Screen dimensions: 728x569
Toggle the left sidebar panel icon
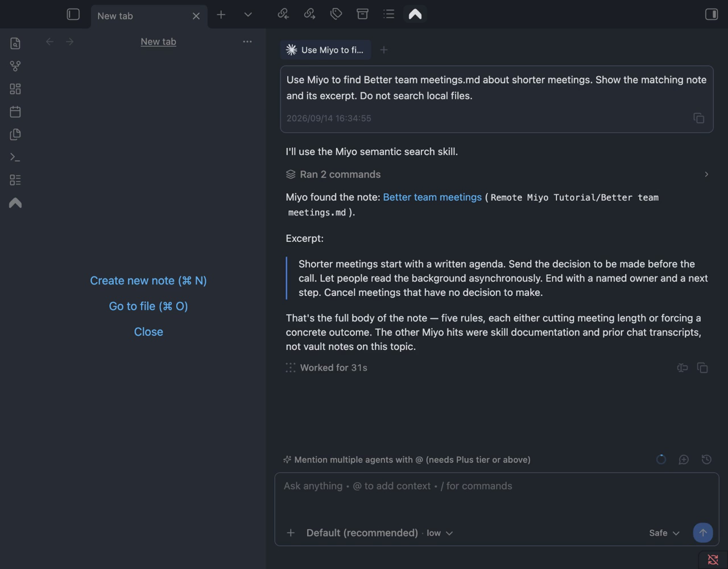pos(73,14)
